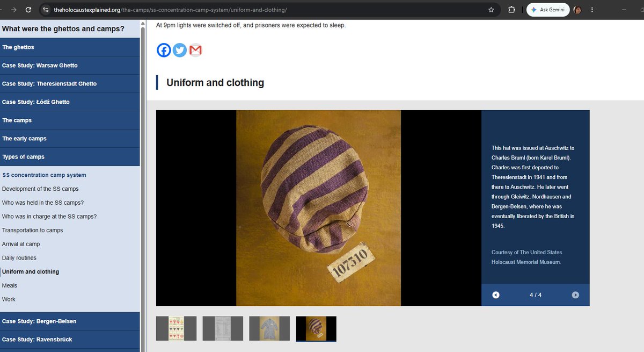Image resolution: width=644 pixels, height=352 pixels.
Task: Open Chrome three-dot menu
Action: click(x=592, y=10)
